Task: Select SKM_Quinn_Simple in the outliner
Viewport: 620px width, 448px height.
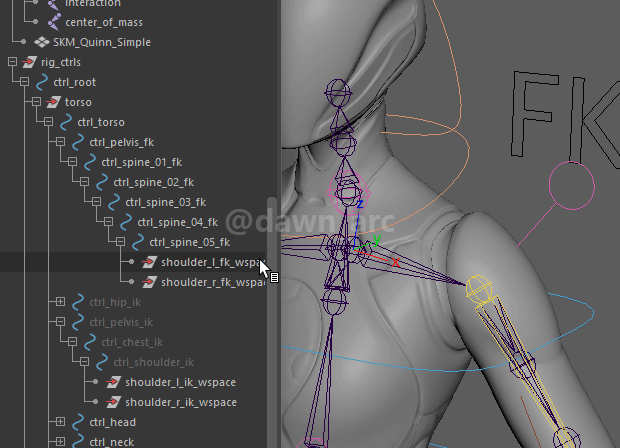Action: pyautogui.click(x=102, y=42)
